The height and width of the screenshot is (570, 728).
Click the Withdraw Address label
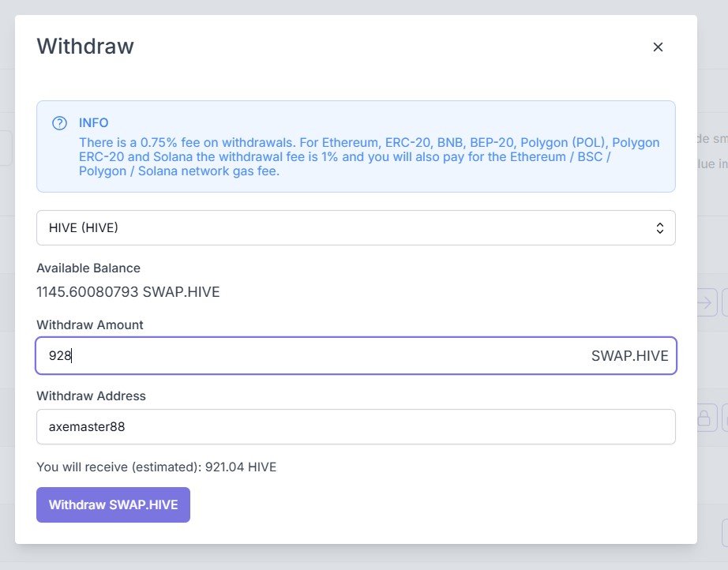91,396
